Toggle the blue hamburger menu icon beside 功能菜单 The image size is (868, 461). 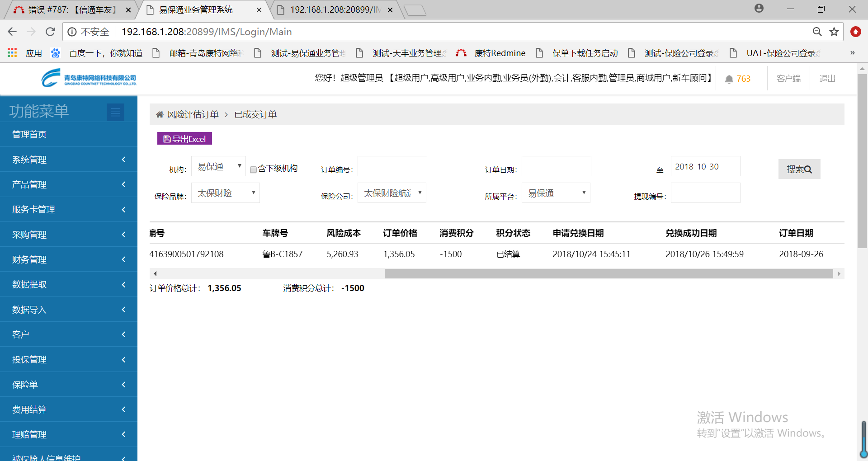115,112
